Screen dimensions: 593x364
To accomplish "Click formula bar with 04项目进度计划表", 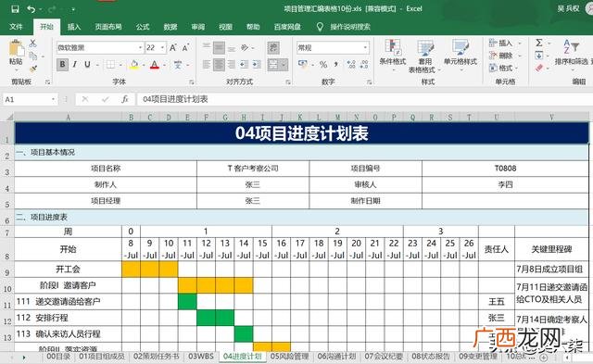I will (x=365, y=99).
